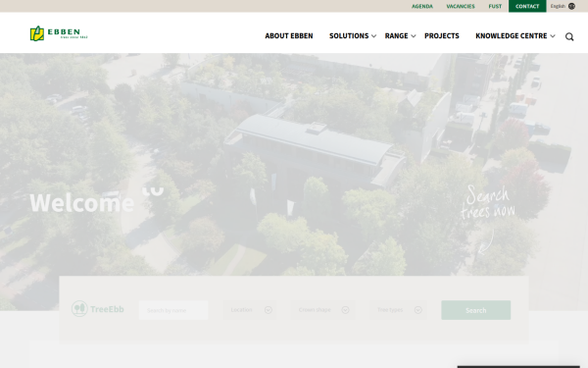Open the Crown shape dropdown
The image size is (588, 368).
[x=322, y=310]
